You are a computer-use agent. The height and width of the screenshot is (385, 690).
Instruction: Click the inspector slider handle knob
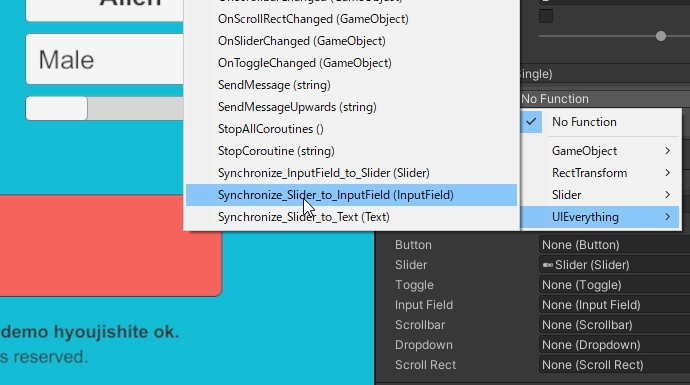[661, 36]
